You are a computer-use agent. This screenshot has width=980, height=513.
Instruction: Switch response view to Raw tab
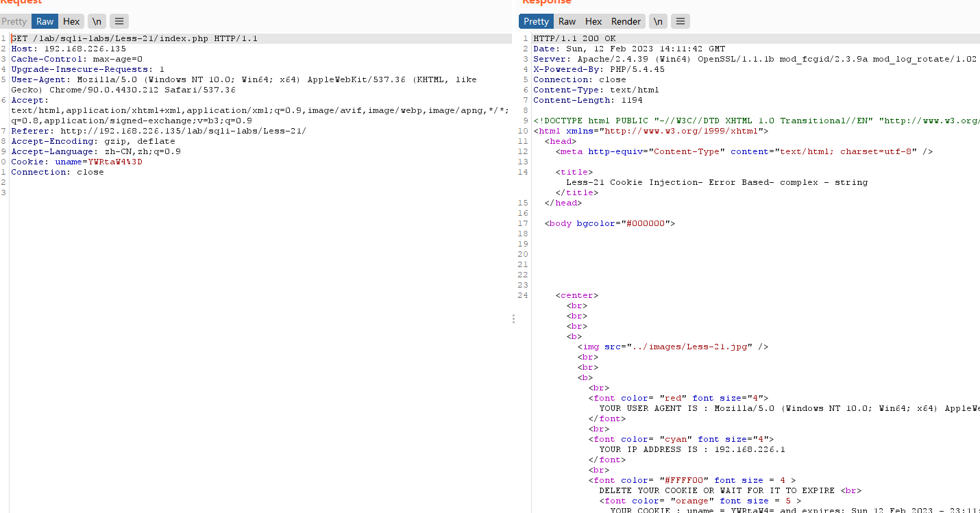tap(567, 21)
